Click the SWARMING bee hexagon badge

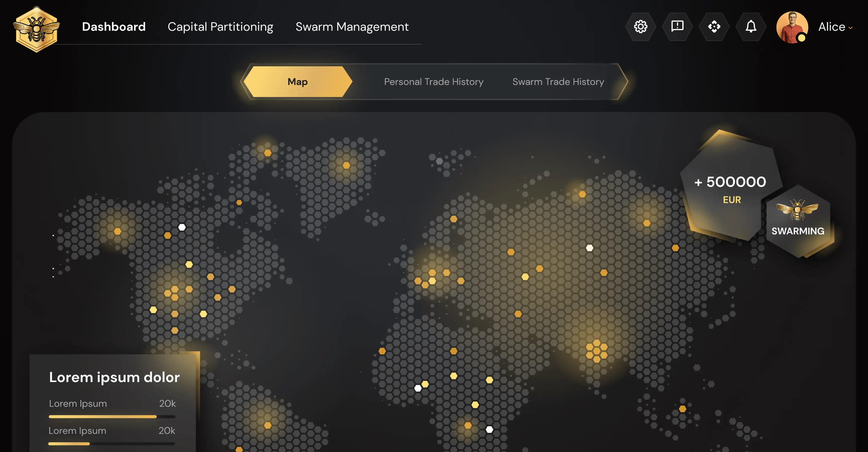tap(798, 221)
